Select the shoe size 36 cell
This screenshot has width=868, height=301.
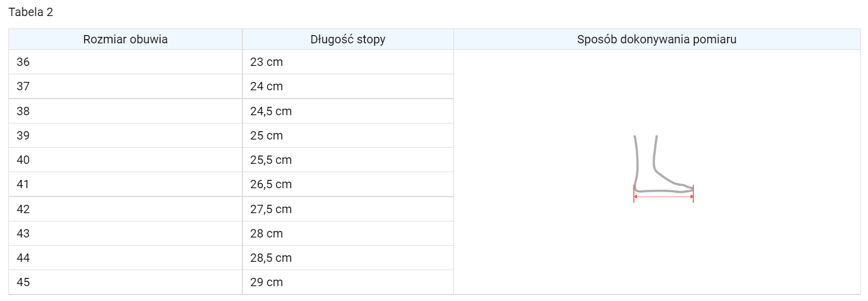pyautogui.click(x=23, y=62)
